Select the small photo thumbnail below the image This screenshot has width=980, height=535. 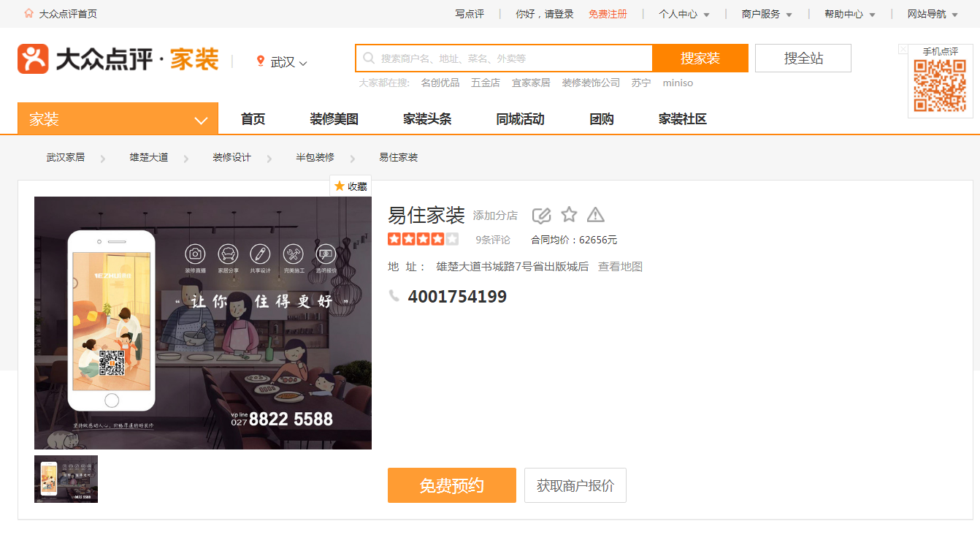[x=66, y=479]
